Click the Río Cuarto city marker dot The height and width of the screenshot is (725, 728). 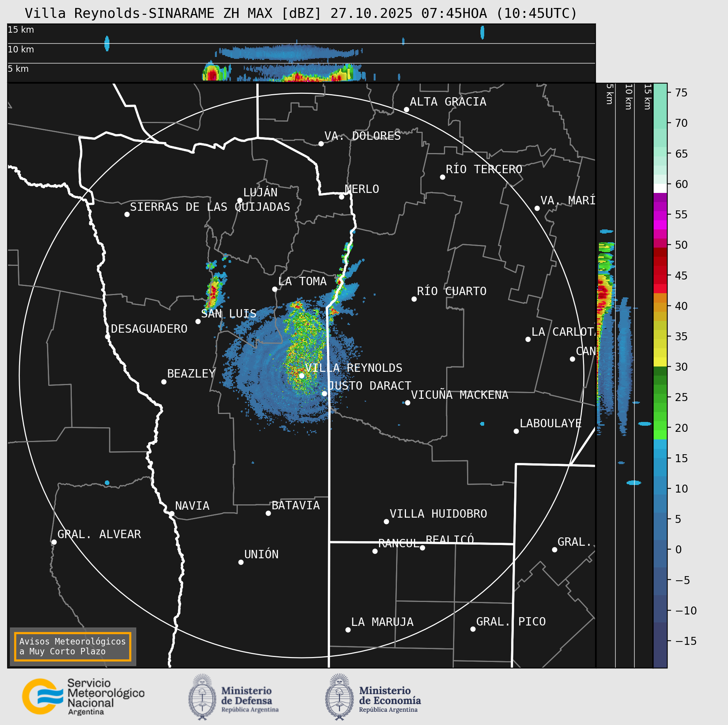point(414,299)
